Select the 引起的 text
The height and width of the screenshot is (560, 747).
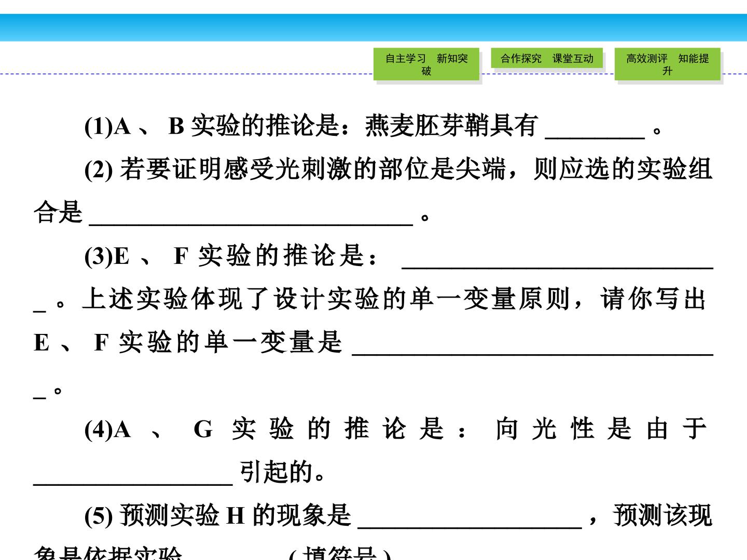277,472
